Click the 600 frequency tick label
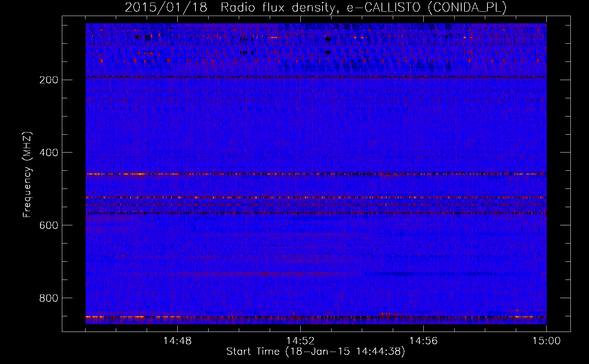The width and height of the screenshot is (589, 364). [x=48, y=225]
